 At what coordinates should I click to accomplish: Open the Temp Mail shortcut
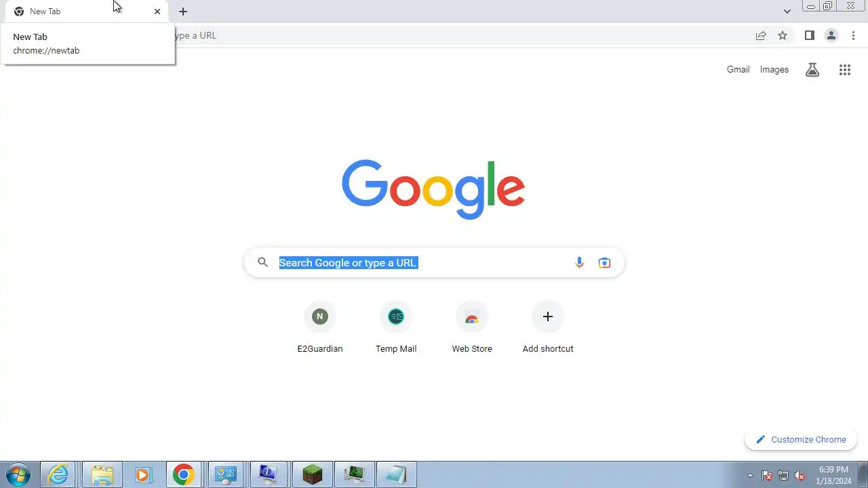coord(396,328)
